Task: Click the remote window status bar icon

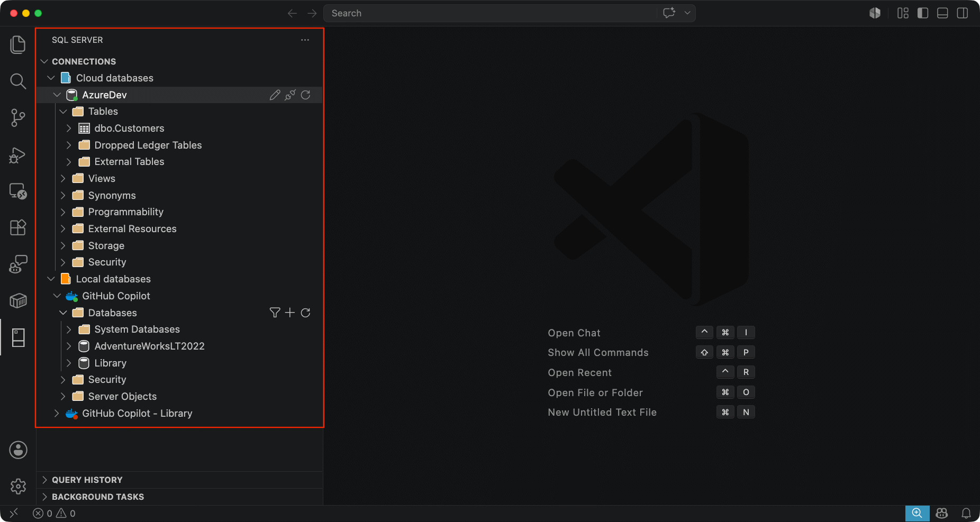Action: click(x=14, y=513)
